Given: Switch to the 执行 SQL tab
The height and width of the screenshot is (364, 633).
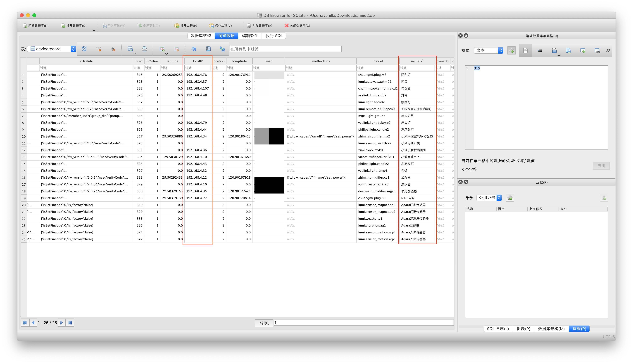Looking at the screenshot, I should [x=274, y=36].
